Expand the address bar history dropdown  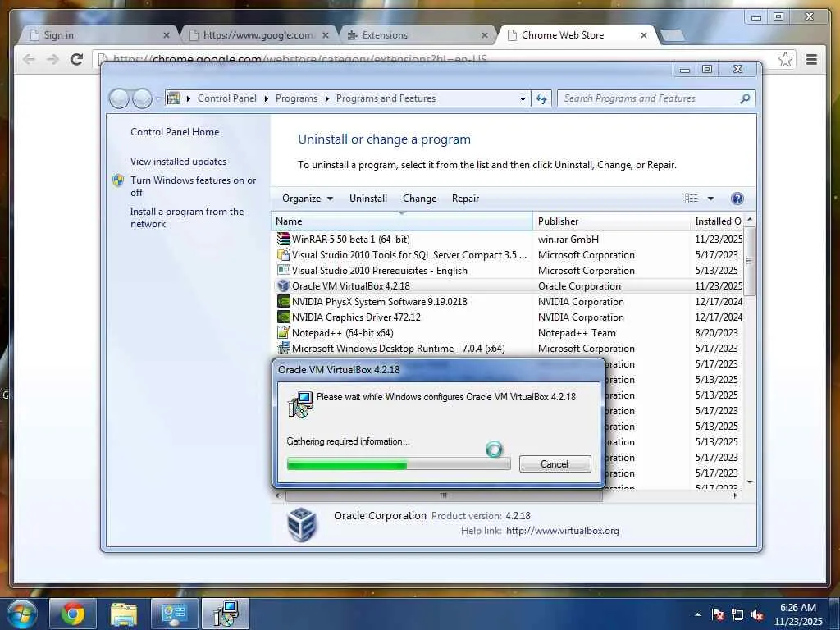523,98
